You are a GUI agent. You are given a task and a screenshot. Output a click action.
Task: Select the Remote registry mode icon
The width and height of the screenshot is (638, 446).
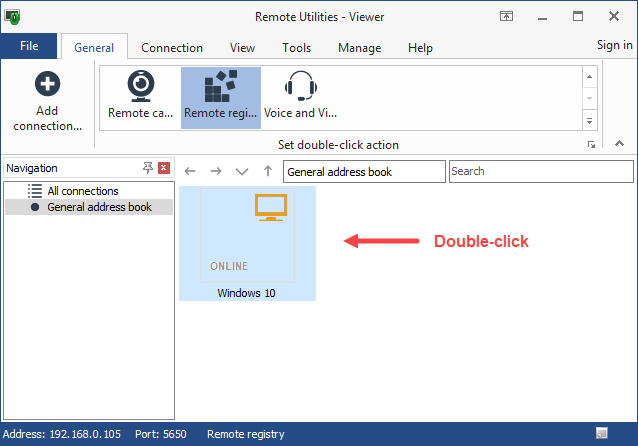[x=221, y=97]
